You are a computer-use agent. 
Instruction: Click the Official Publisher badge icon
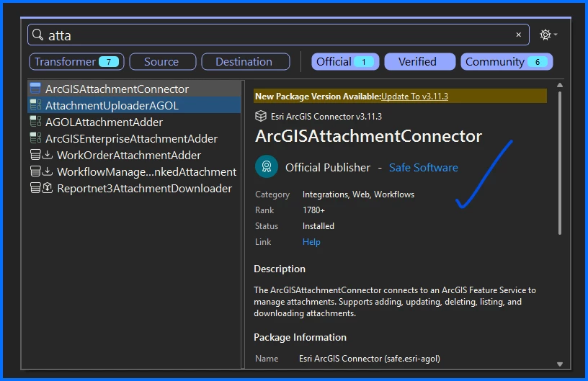tap(267, 166)
